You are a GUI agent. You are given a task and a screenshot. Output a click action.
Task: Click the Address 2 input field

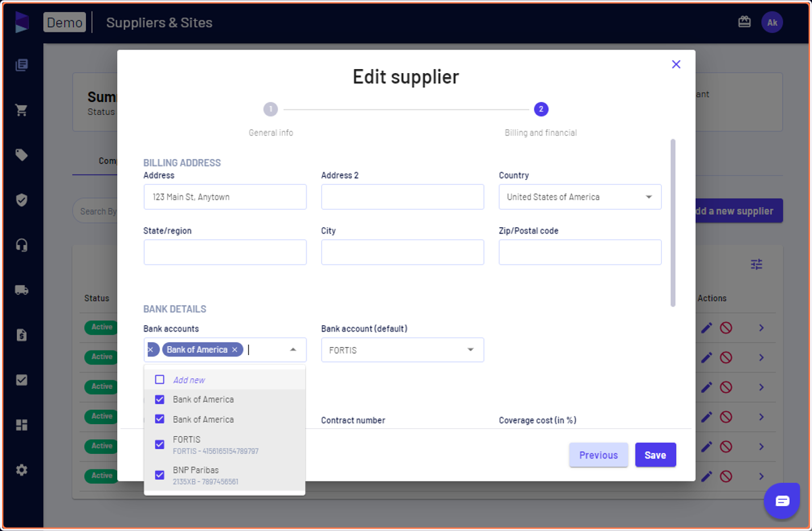pos(403,197)
